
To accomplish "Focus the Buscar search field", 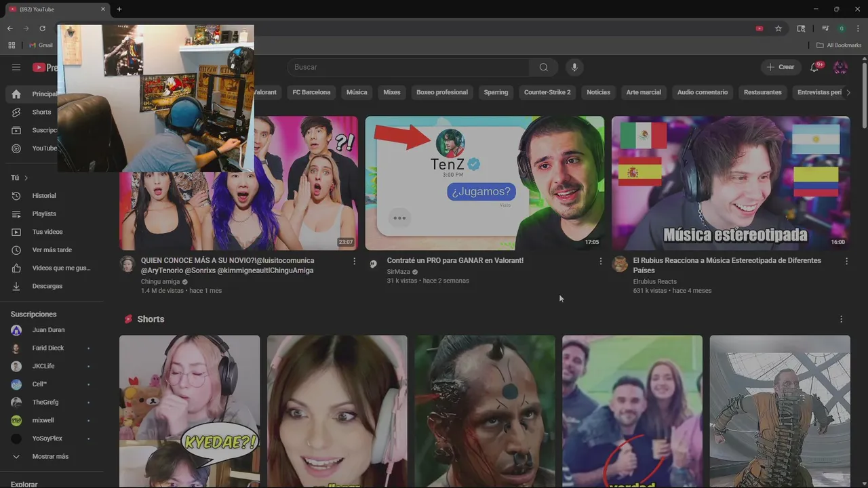I will coord(408,67).
